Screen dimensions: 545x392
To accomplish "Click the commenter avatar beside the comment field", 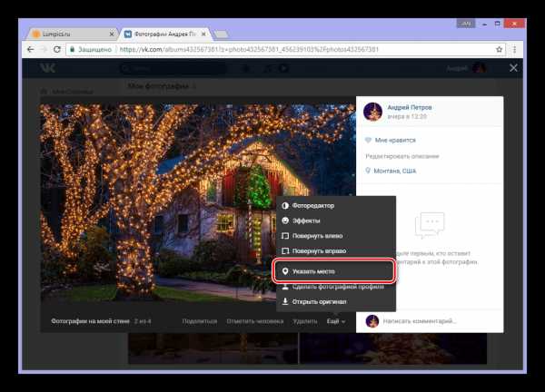I will [372, 321].
